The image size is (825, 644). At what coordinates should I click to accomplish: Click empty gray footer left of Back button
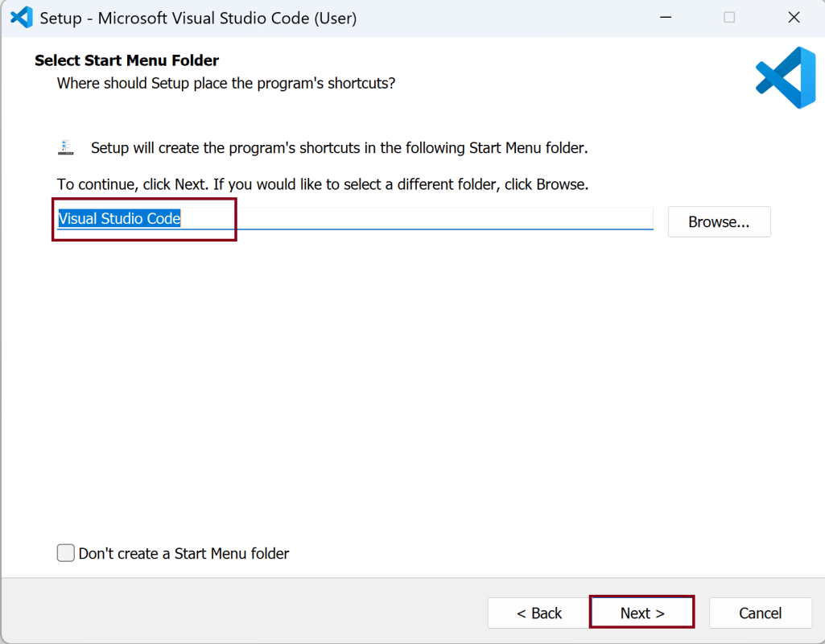241,612
